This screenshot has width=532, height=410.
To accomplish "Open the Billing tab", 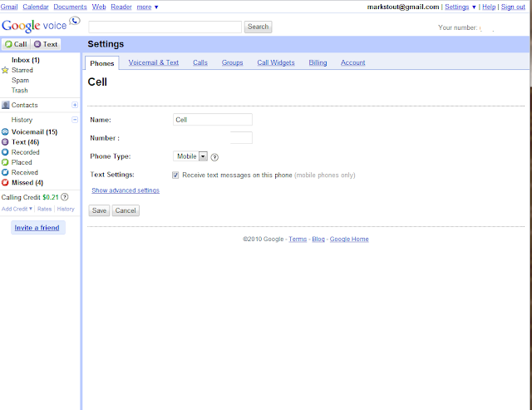I will 318,62.
